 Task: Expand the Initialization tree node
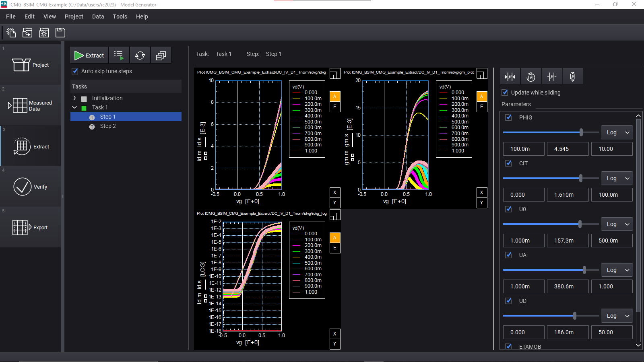[x=74, y=98]
